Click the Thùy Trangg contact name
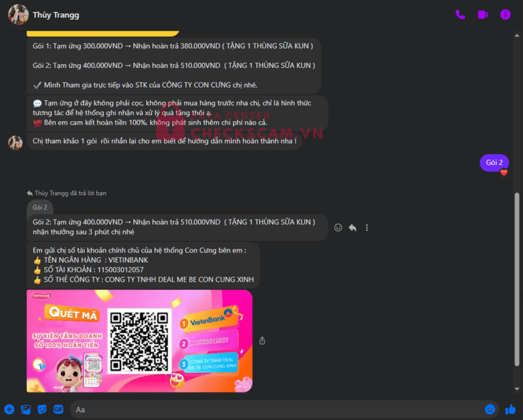Screen dimensions: 523x420 56,15
